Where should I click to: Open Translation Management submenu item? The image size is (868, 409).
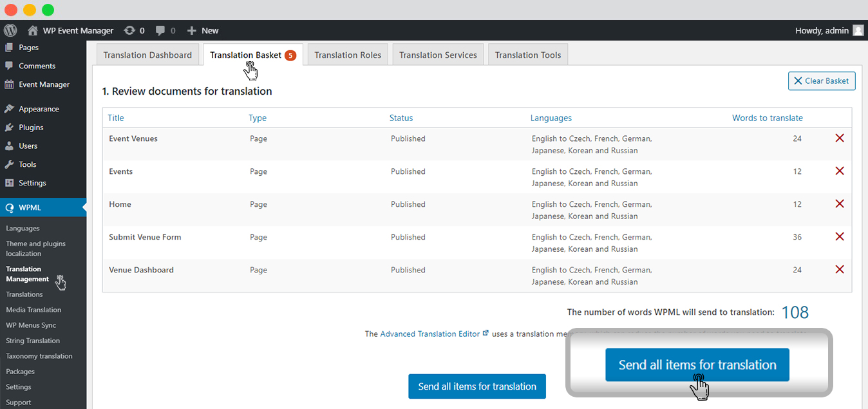coord(27,274)
